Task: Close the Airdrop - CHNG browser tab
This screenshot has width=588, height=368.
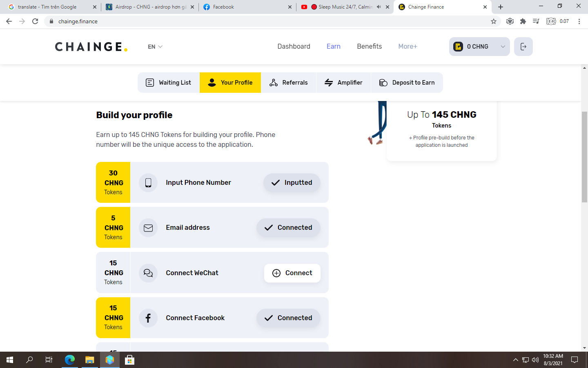Action: (x=192, y=7)
